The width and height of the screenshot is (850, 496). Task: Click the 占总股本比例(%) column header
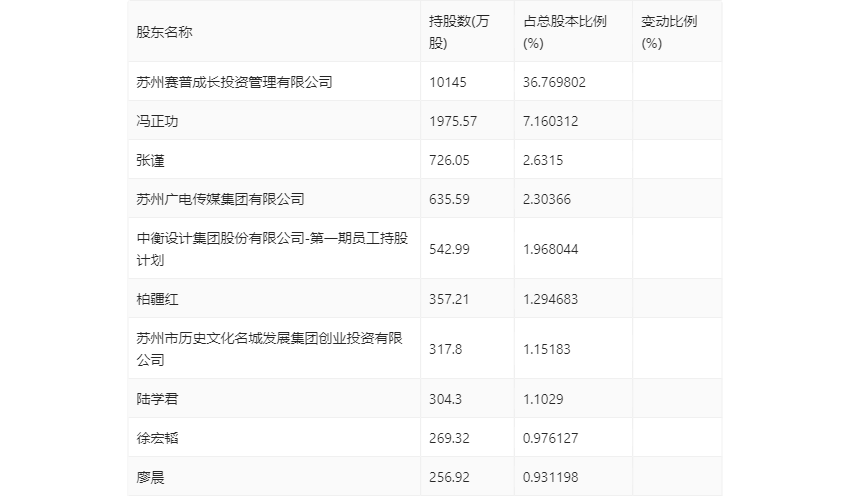click(564, 33)
